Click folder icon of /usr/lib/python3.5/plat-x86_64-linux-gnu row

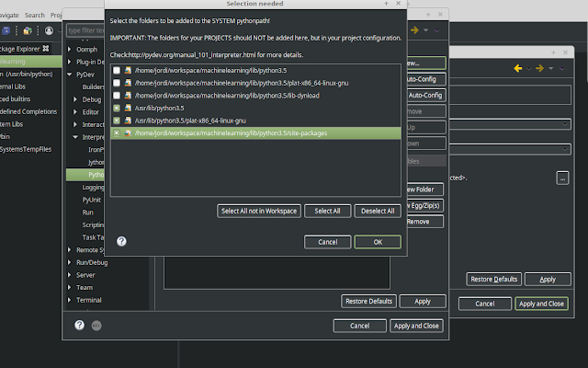[128, 121]
